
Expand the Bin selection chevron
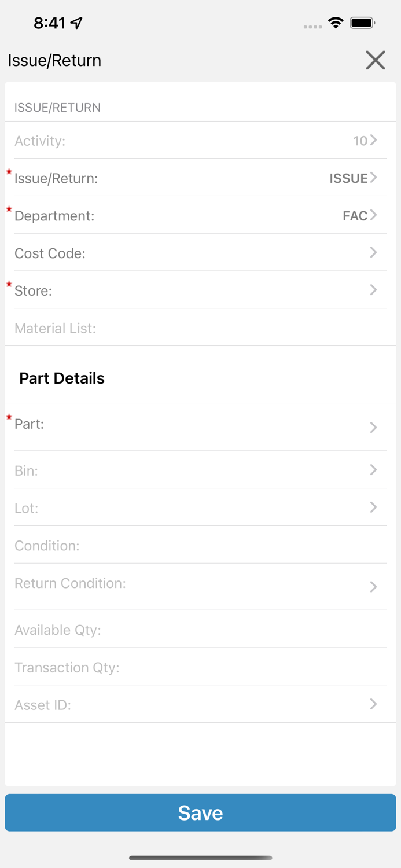tap(374, 470)
